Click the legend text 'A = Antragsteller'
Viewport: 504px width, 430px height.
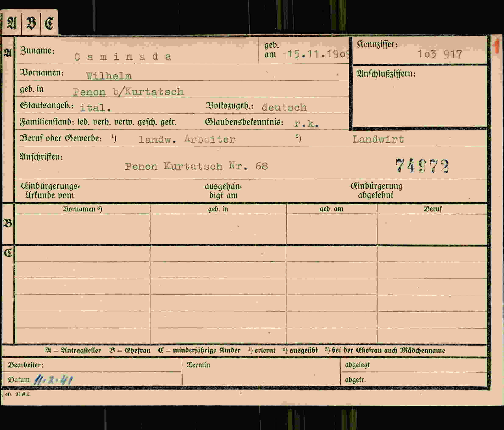pos(73,350)
